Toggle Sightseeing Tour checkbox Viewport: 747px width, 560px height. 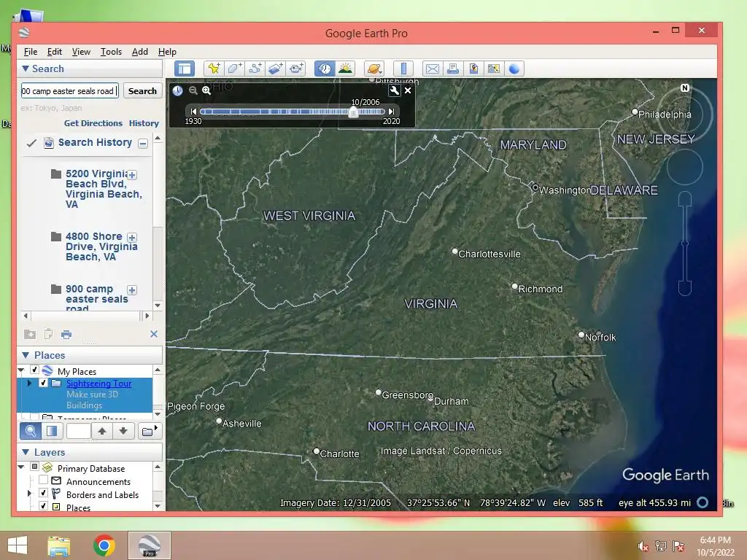pos(43,383)
